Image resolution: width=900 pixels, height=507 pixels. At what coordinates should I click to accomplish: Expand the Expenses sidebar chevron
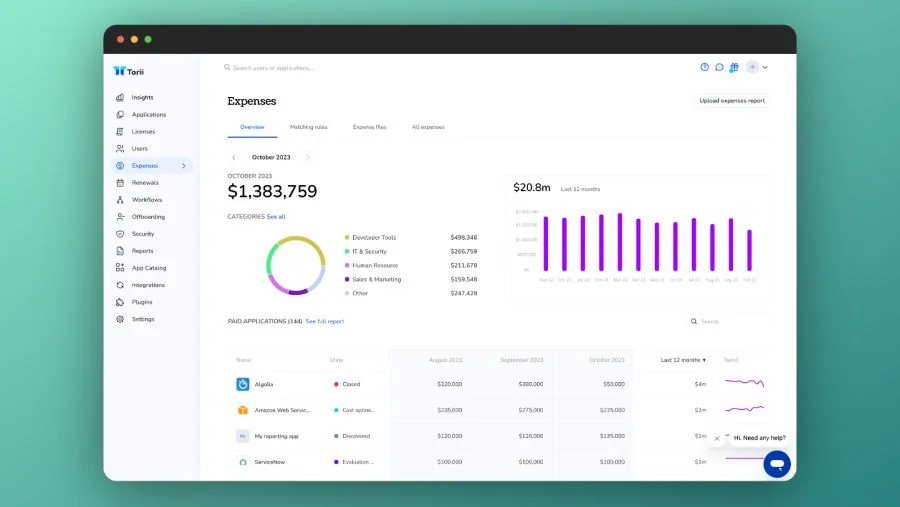(184, 166)
